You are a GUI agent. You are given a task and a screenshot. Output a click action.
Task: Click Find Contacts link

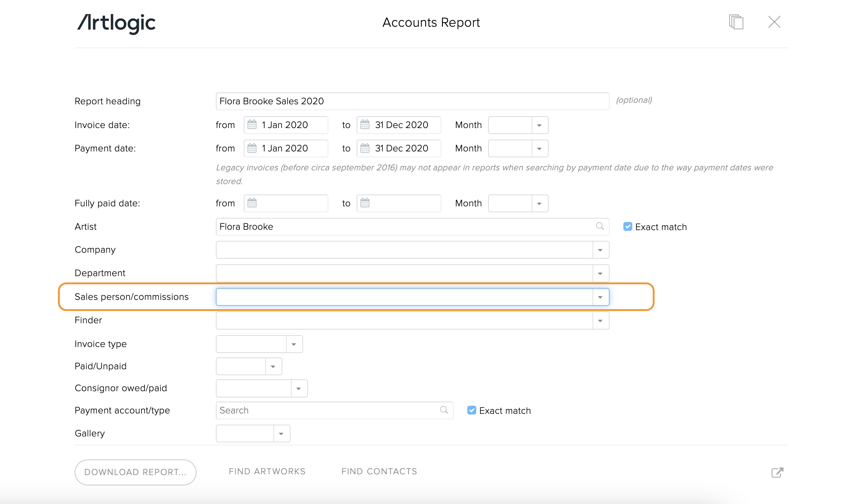[x=379, y=471]
